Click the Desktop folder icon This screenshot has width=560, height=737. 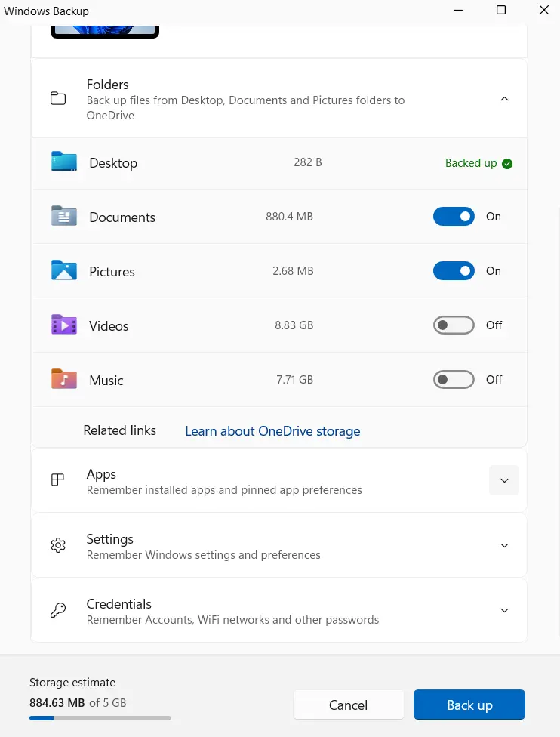click(64, 162)
